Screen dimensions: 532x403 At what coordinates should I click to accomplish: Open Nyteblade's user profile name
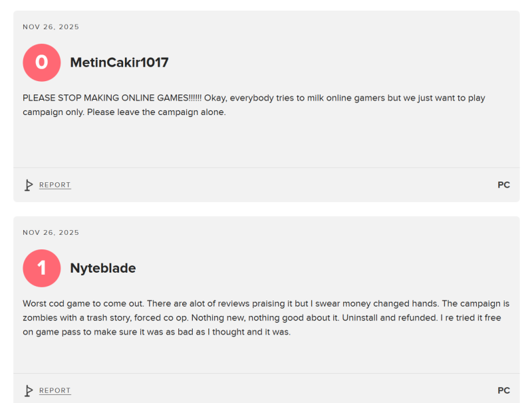click(x=102, y=268)
